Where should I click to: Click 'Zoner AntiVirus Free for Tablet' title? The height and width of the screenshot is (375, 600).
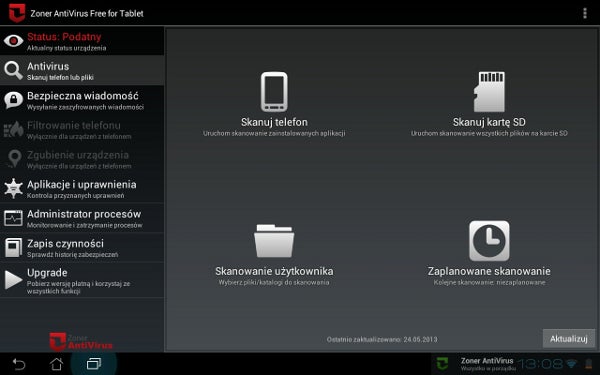coord(87,13)
